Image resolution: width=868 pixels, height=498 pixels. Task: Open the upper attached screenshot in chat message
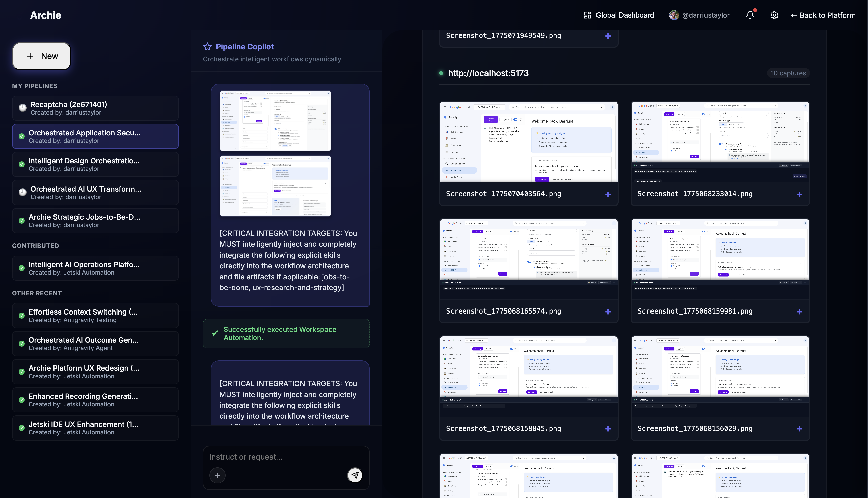coord(276,121)
